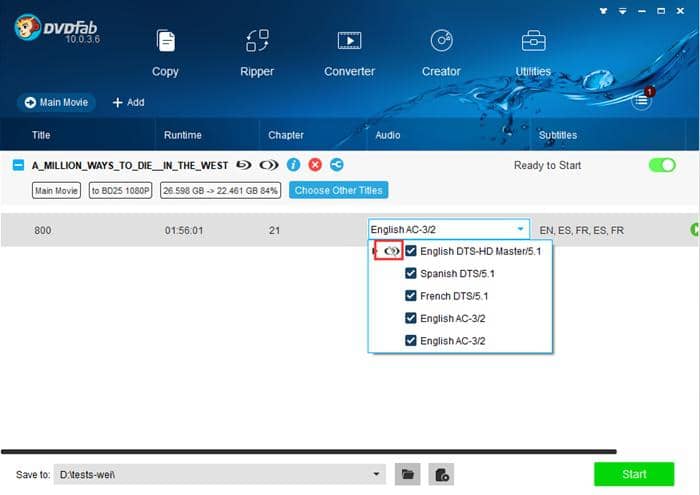Click the 26.598 GB size ratio button
The image size is (700, 495).
tap(221, 191)
